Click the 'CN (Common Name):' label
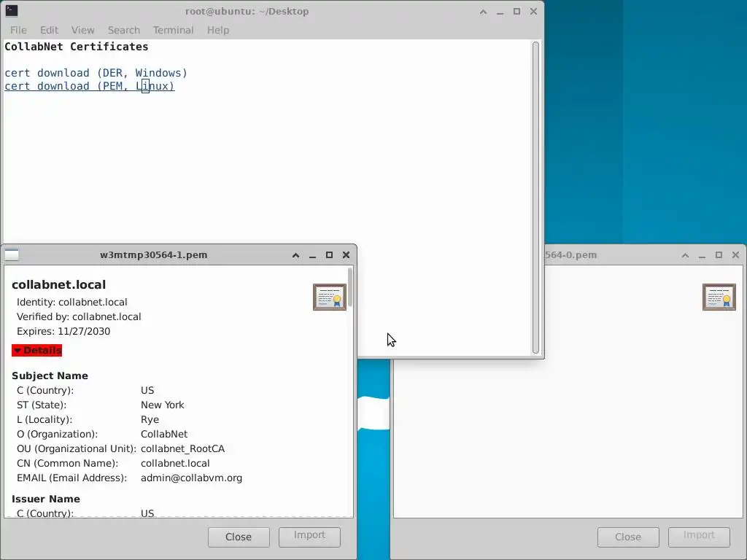Viewport: 747px width, 560px height. pyautogui.click(x=67, y=463)
